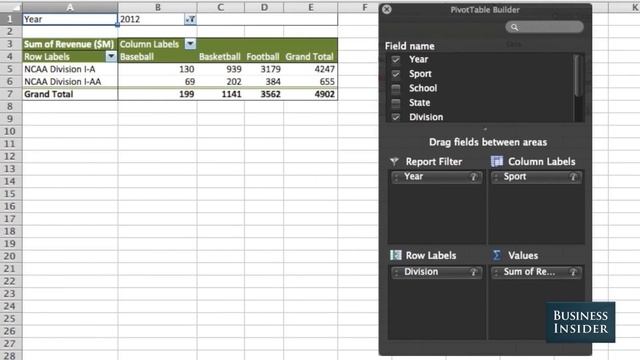This screenshot has height=360, width=640.
Task: Click the cell with value 4247
Action: coord(311,69)
